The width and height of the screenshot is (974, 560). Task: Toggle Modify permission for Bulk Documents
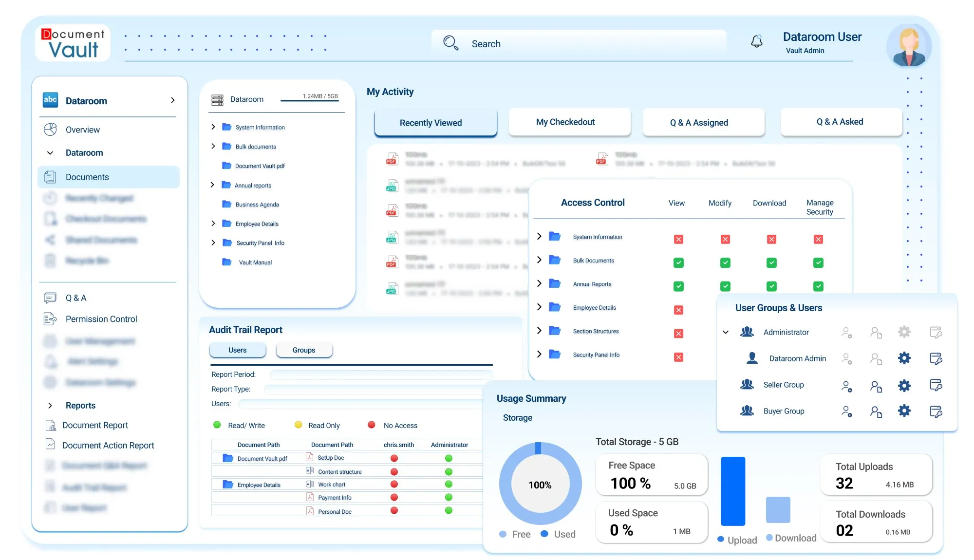click(x=725, y=263)
